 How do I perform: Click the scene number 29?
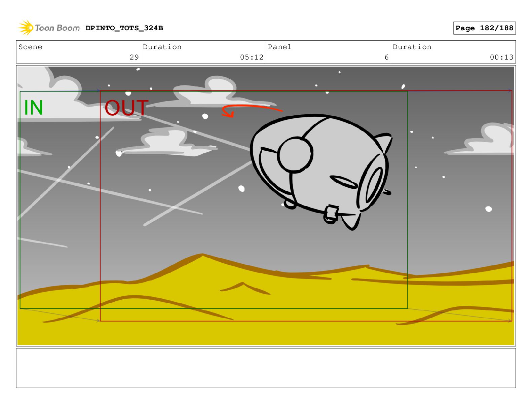pyautogui.click(x=134, y=57)
